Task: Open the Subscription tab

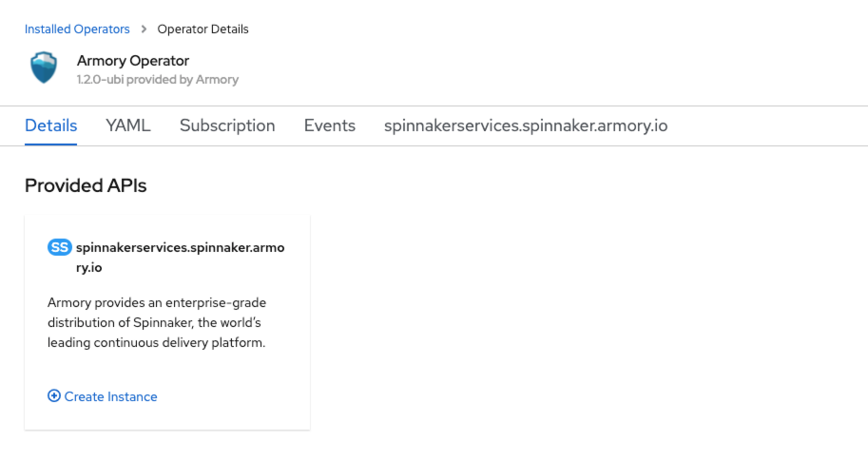Action: point(227,125)
